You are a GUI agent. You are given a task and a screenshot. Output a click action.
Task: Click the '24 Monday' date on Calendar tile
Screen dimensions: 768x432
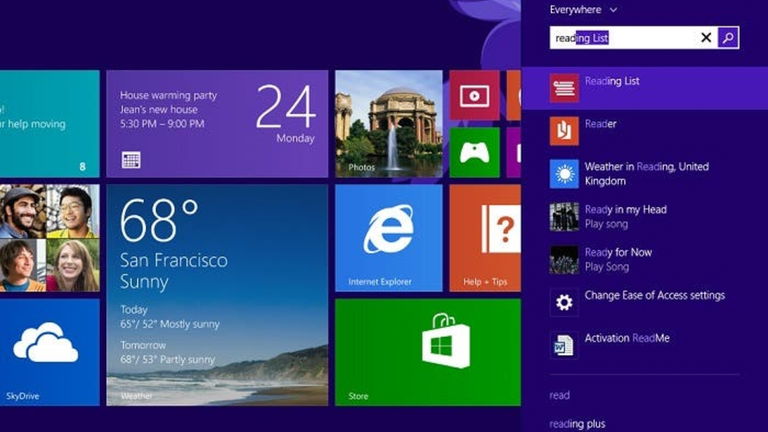pyautogui.click(x=286, y=114)
